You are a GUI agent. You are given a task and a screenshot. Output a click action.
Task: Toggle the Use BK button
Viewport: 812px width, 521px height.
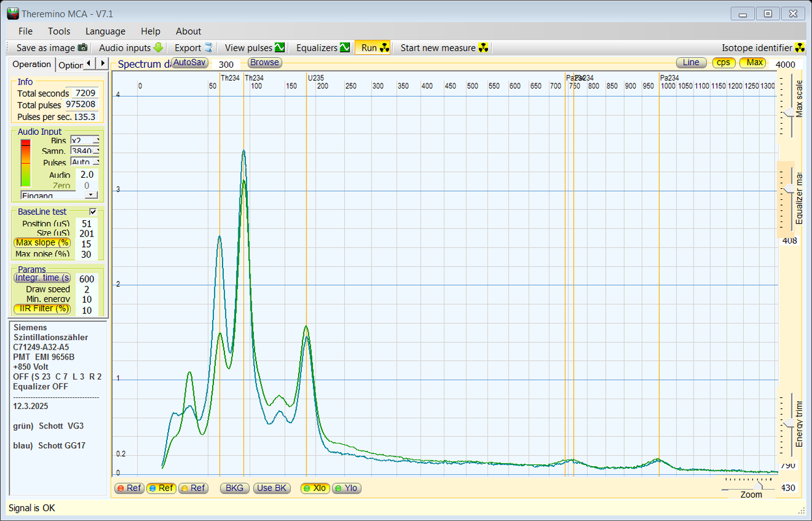pyautogui.click(x=272, y=488)
